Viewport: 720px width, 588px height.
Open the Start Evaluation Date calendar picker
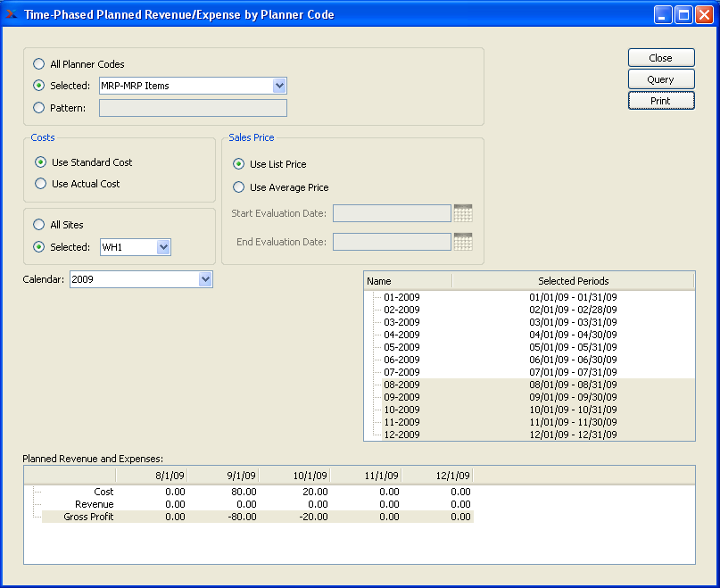(462, 213)
